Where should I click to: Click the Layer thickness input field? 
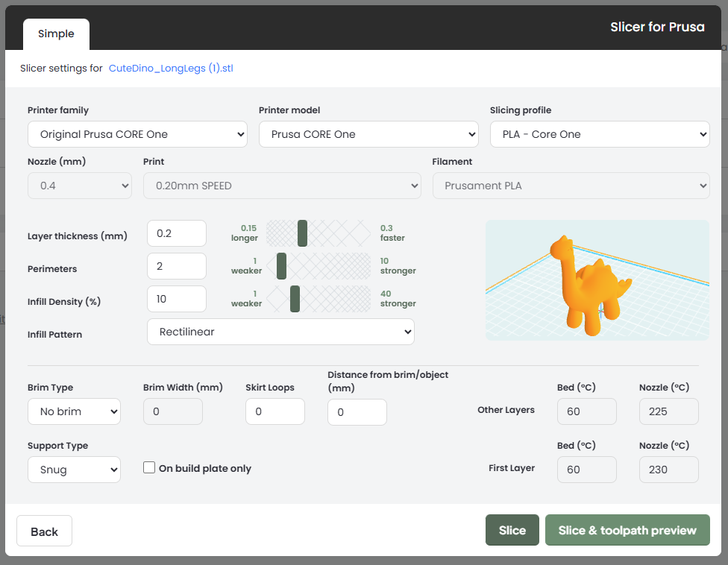[x=177, y=233]
